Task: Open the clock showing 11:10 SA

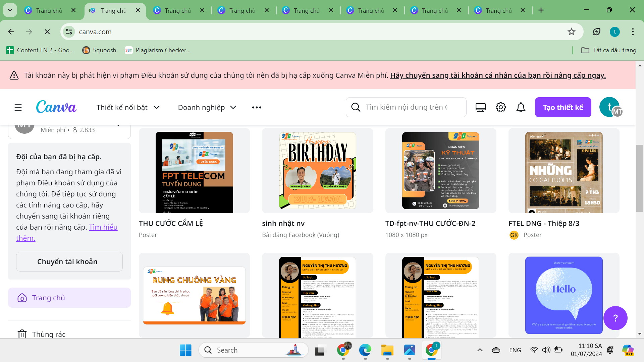Action: point(586,350)
